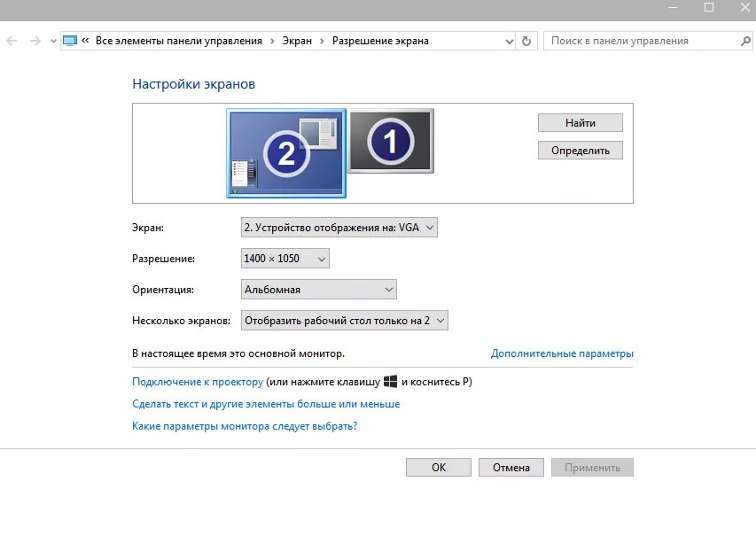Click the Найти button
This screenshot has width=756, height=551.
580,123
